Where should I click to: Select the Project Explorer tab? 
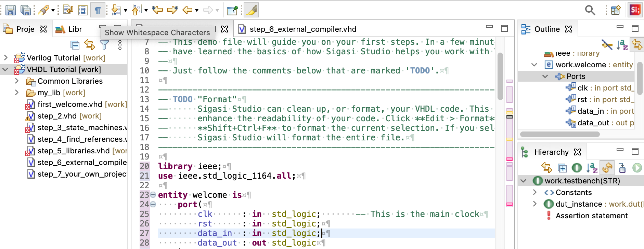click(19, 29)
